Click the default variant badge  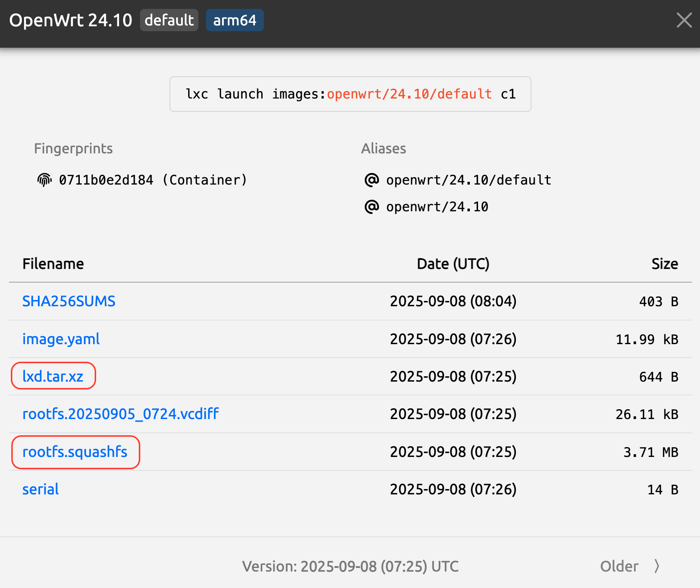169,21
